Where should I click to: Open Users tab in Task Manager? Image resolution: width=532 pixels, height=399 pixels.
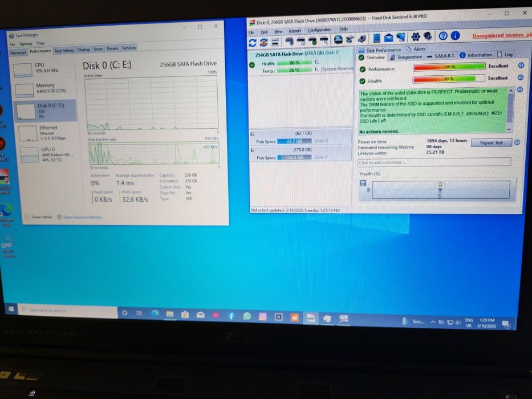pos(98,49)
